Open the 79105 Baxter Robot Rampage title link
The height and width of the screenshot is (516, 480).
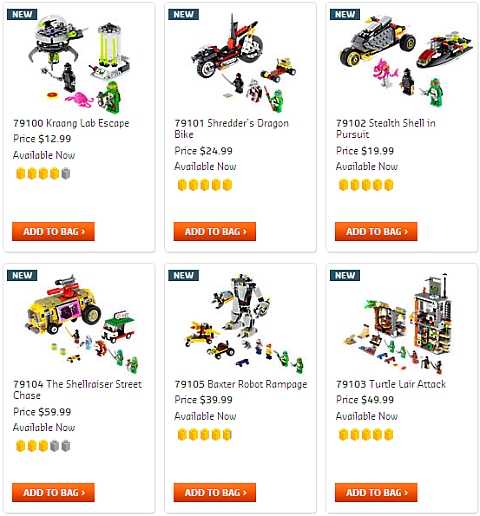(x=240, y=384)
